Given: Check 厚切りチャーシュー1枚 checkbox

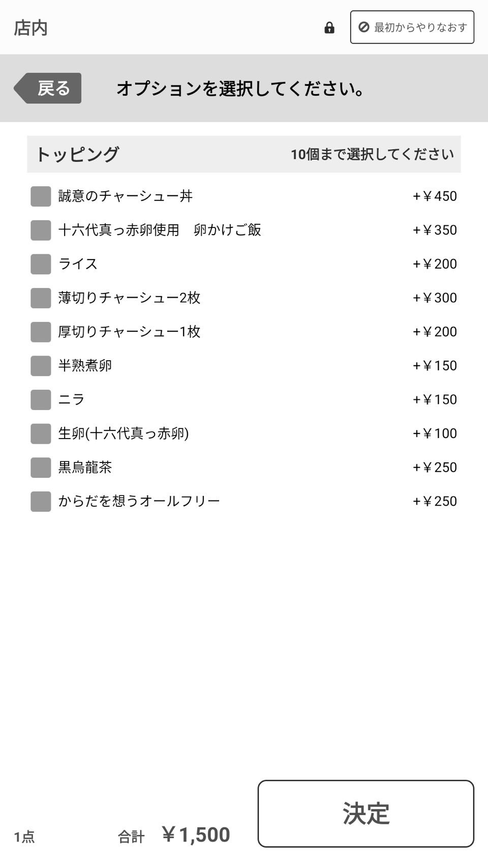Looking at the screenshot, I should (x=41, y=332).
